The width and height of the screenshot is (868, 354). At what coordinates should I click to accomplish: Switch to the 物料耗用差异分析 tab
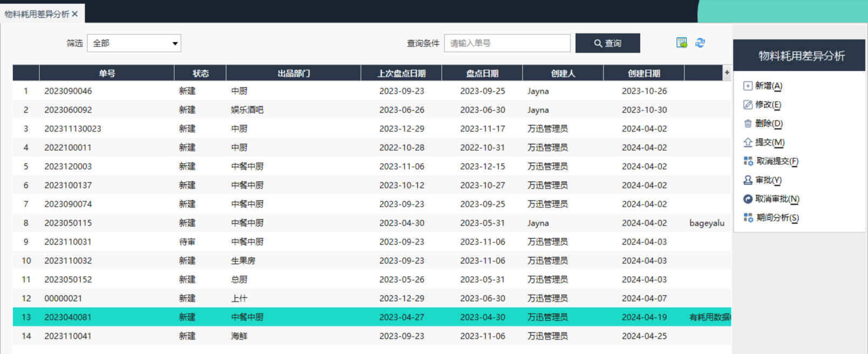pyautogui.click(x=37, y=14)
